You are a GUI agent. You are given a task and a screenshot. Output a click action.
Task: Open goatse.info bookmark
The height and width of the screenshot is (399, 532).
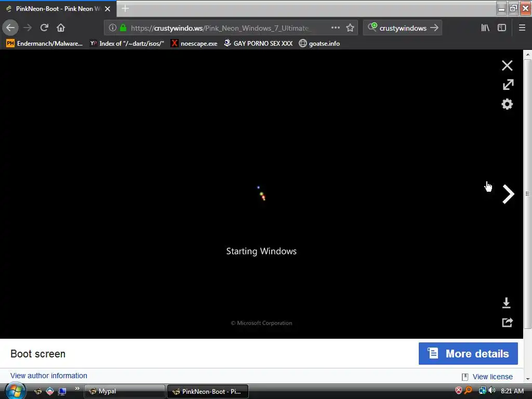[320, 43]
